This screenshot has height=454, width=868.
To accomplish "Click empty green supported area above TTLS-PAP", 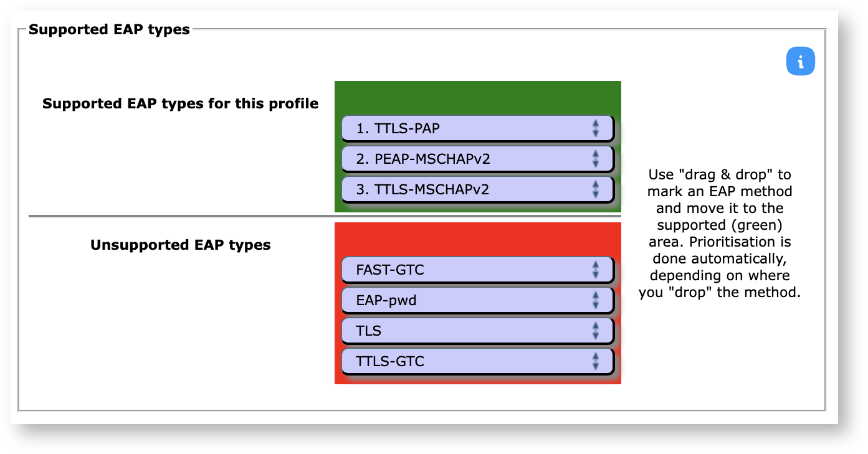I will (x=477, y=98).
